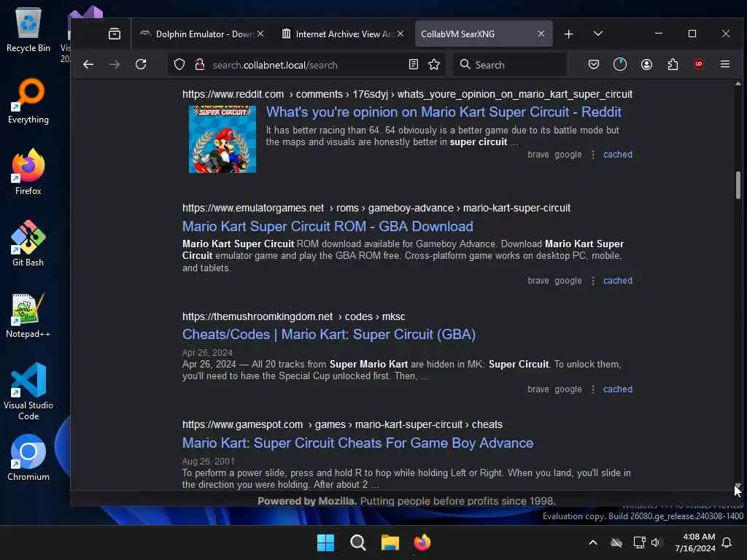Toggle reader view for this page
This screenshot has height=560, width=747.
(414, 64)
